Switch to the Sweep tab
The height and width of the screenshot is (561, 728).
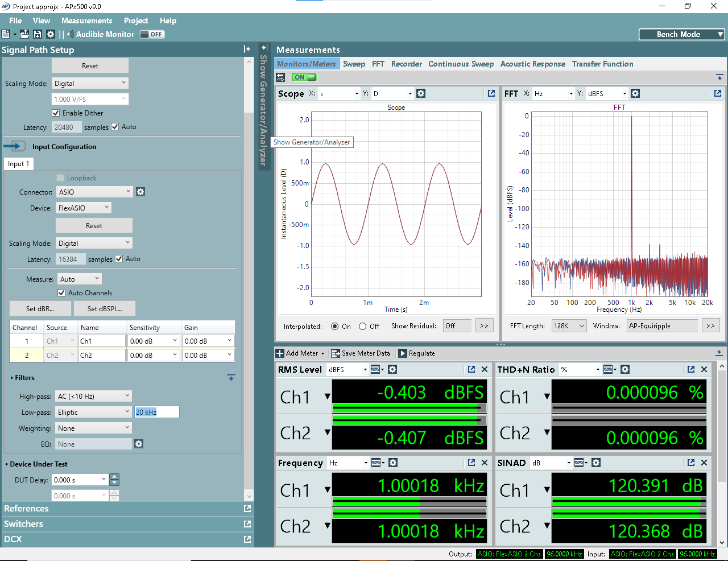[354, 64]
